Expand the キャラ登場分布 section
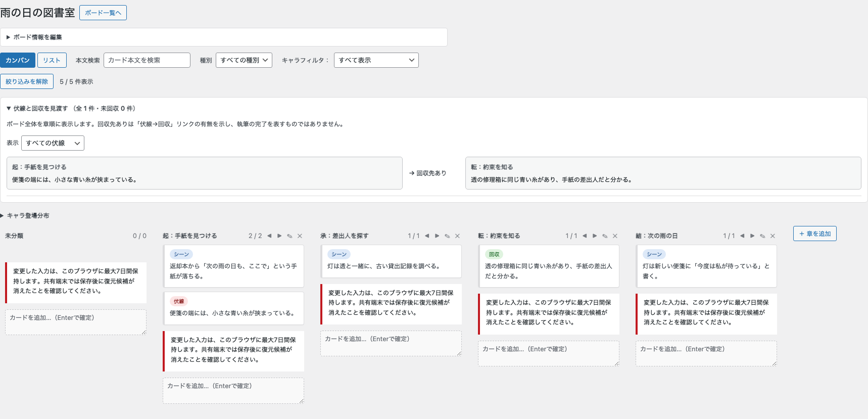 click(x=25, y=216)
